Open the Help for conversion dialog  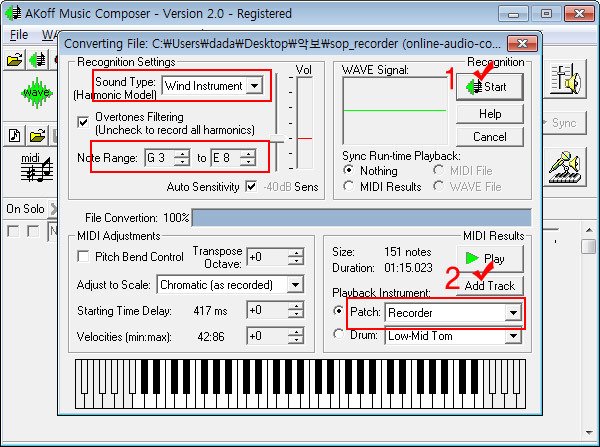point(489,114)
